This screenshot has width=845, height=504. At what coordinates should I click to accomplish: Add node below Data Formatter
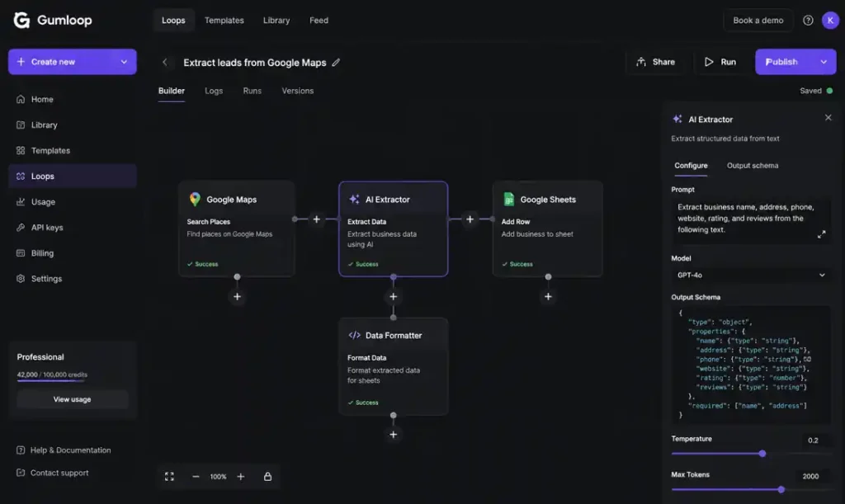point(394,435)
